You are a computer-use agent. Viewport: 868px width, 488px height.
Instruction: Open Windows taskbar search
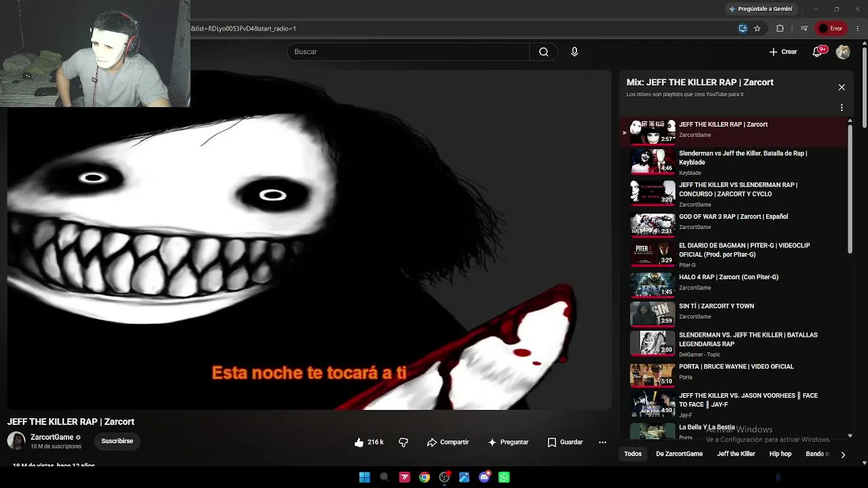click(384, 477)
